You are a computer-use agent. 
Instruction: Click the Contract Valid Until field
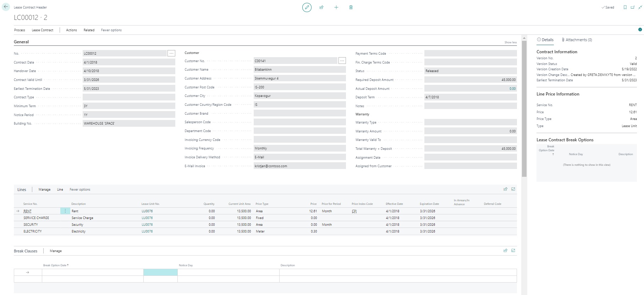(129, 80)
